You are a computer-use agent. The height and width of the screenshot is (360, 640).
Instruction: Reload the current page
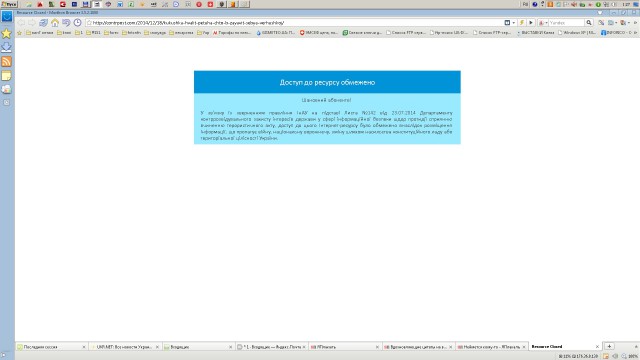(43, 23)
